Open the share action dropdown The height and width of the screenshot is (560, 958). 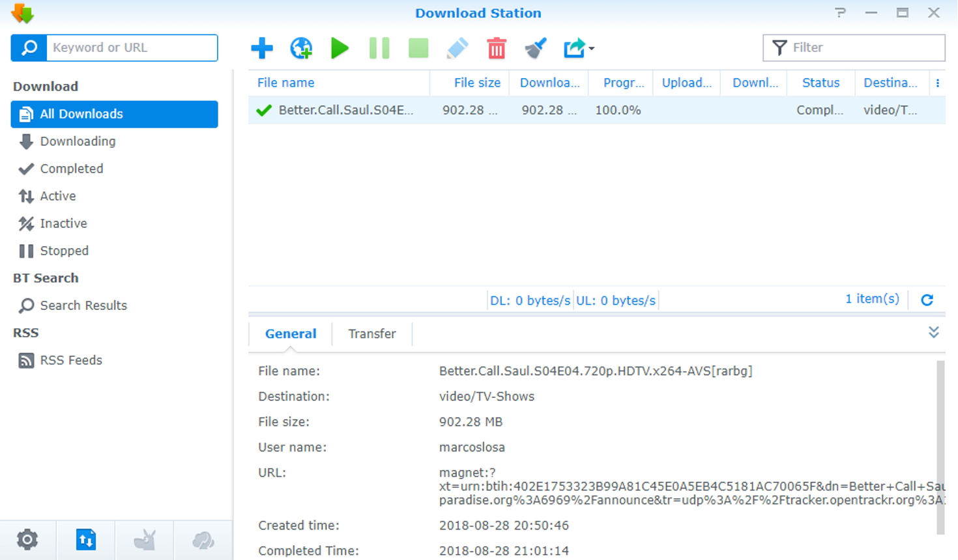click(579, 48)
